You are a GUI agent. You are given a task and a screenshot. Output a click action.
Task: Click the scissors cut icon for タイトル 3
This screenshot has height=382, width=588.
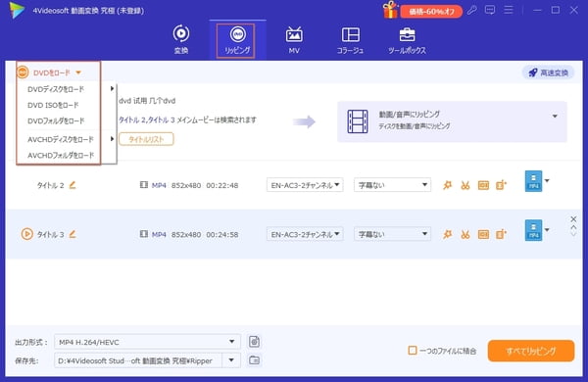click(465, 235)
